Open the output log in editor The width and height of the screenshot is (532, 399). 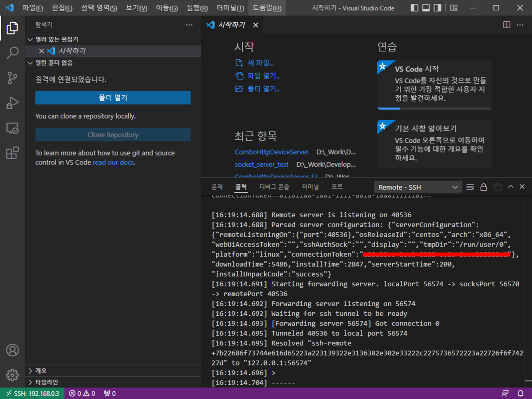[497, 187]
